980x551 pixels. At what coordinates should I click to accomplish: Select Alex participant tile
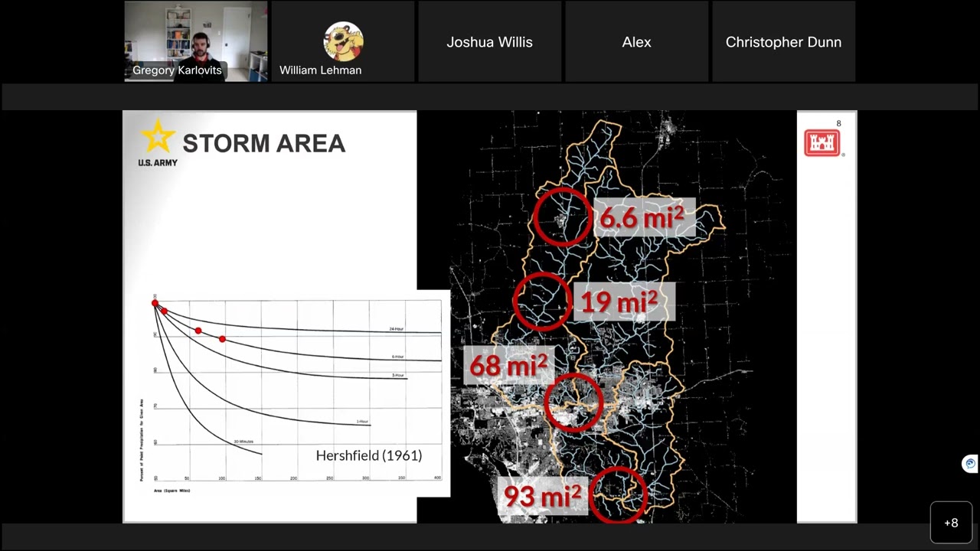637,41
